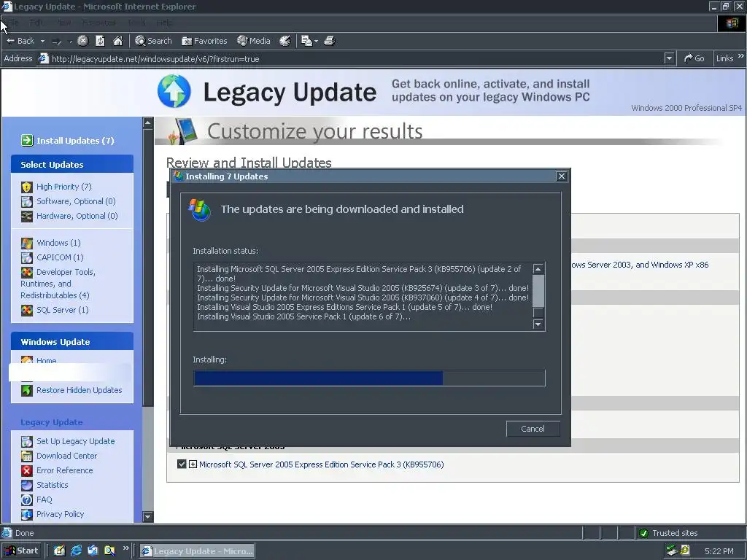
Task: Expand quick launch overflow chevron
Action: tap(125, 548)
